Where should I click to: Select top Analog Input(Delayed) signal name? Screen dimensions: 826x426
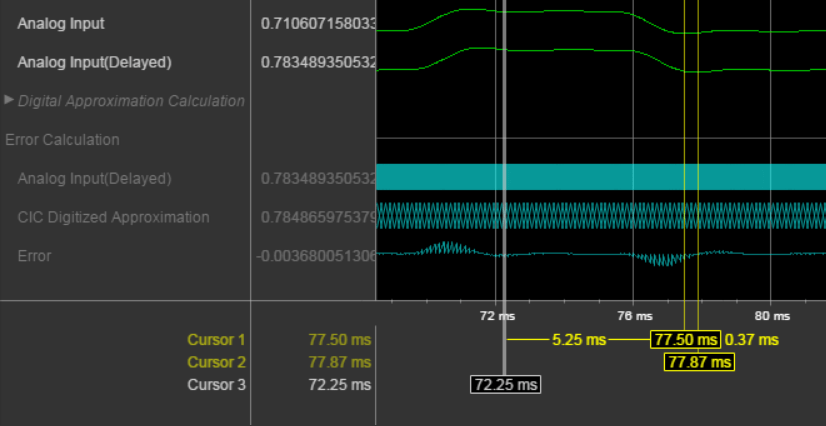[x=94, y=62]
